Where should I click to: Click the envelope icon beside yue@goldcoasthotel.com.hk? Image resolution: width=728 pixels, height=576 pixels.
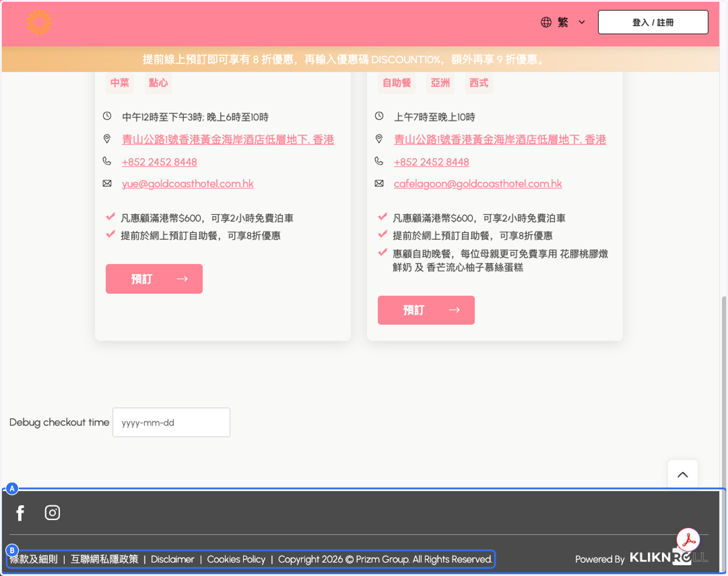tap(107, 183)
